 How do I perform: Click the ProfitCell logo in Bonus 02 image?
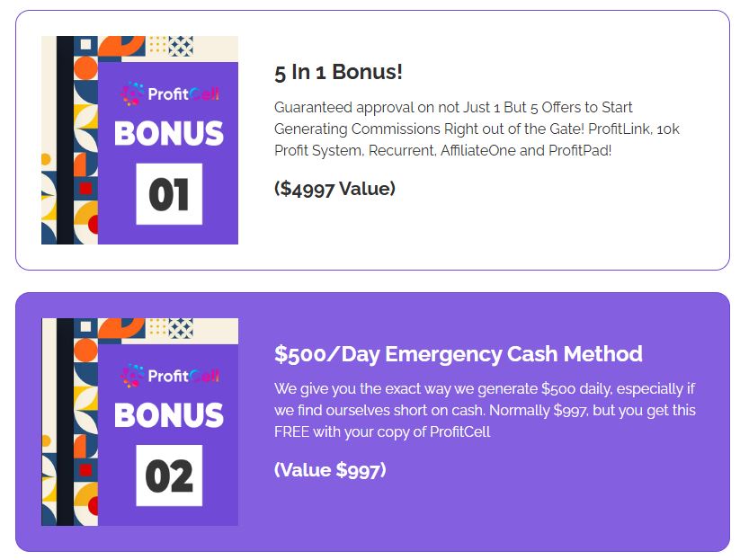[x=169, y=376]
